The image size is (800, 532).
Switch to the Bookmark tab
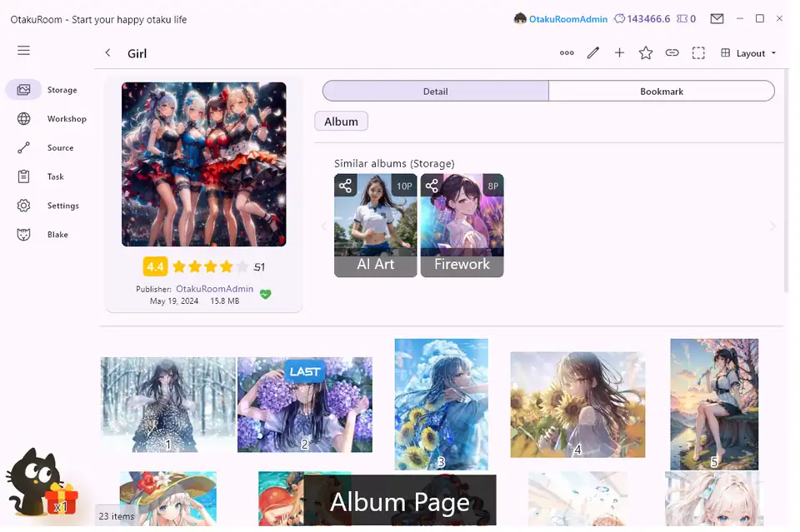click(662, 92)
